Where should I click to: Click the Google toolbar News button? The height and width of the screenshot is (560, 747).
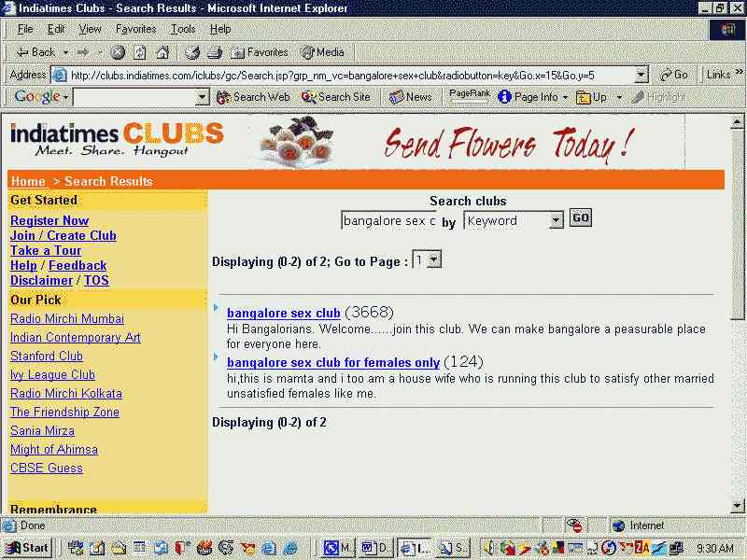coord(410,97)
